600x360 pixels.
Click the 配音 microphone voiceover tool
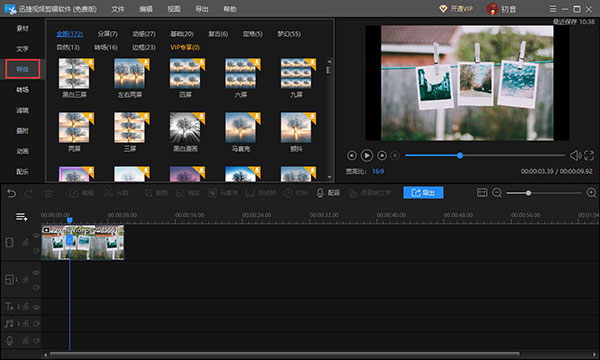pos(328,193)
